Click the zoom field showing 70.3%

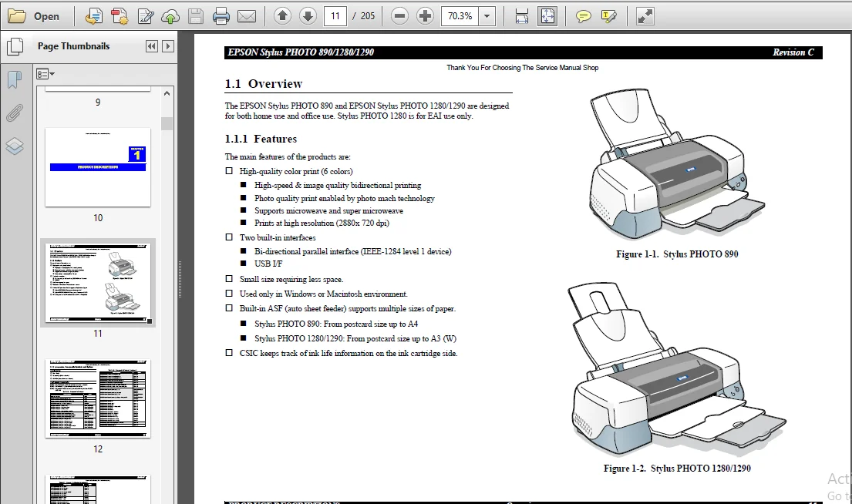[x=460, y=16]
